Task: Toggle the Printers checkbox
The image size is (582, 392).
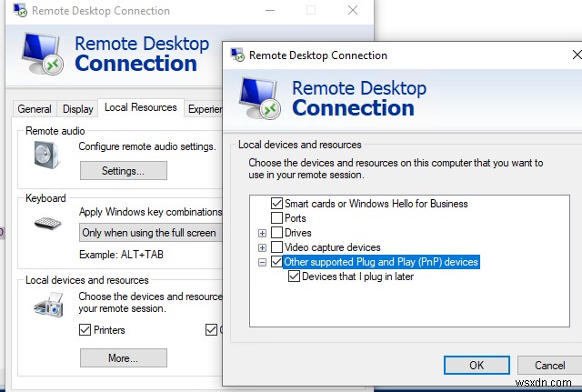Action: point(85,329)
